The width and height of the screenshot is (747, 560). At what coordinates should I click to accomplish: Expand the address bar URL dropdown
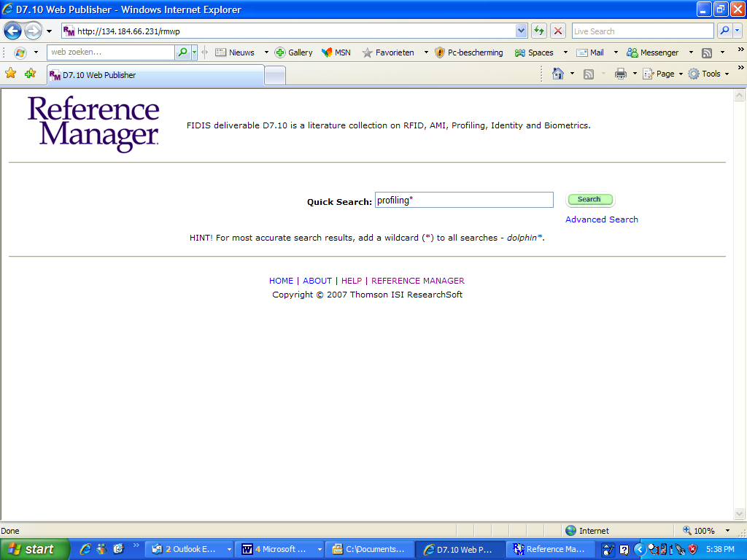pos(521,31)
